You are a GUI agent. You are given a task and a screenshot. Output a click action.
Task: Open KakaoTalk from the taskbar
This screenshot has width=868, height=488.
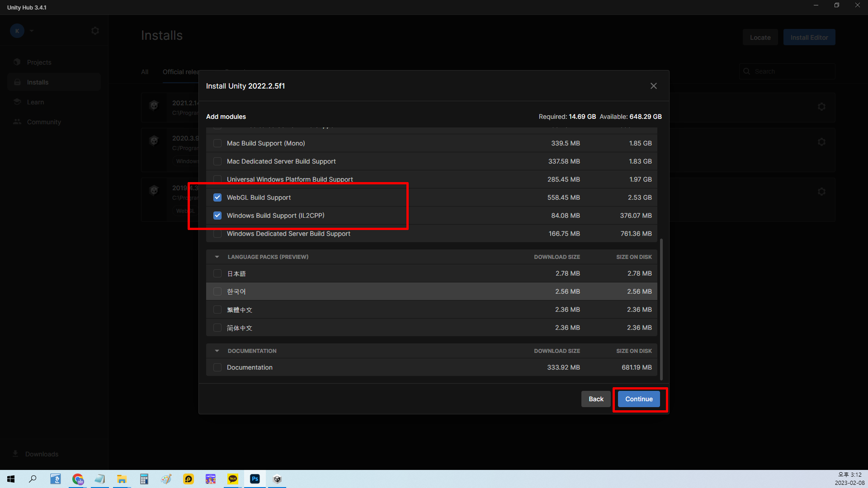[x=233, y=479]
